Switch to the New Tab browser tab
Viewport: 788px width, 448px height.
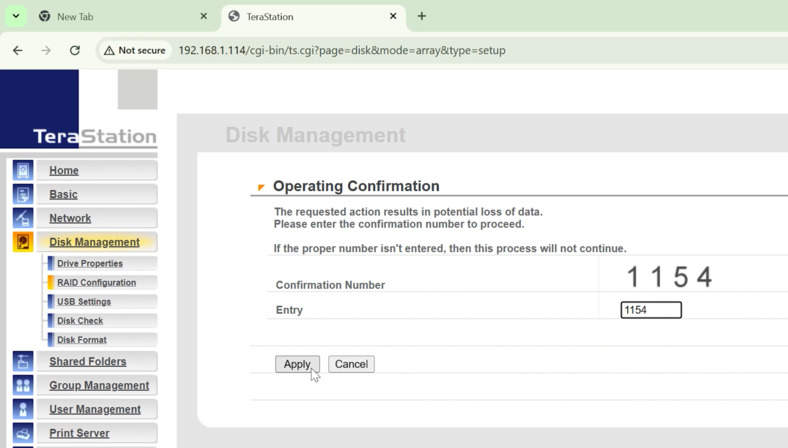point(120,17)
